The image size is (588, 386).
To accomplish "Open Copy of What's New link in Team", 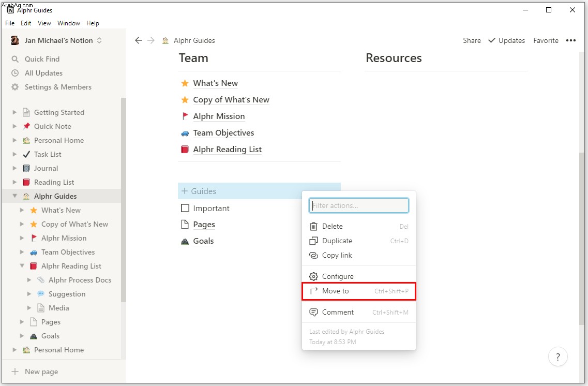I will click(231, 100).
